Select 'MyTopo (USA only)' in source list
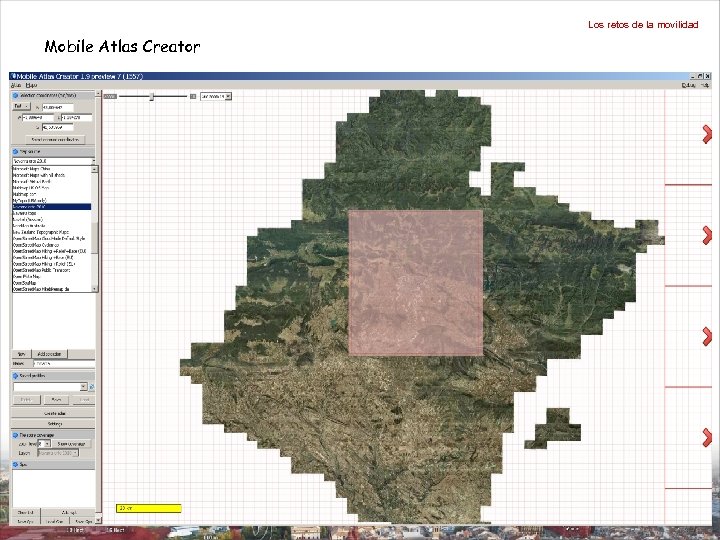The width and height of the screenshot is (720, 540). (x=51, y=201)
